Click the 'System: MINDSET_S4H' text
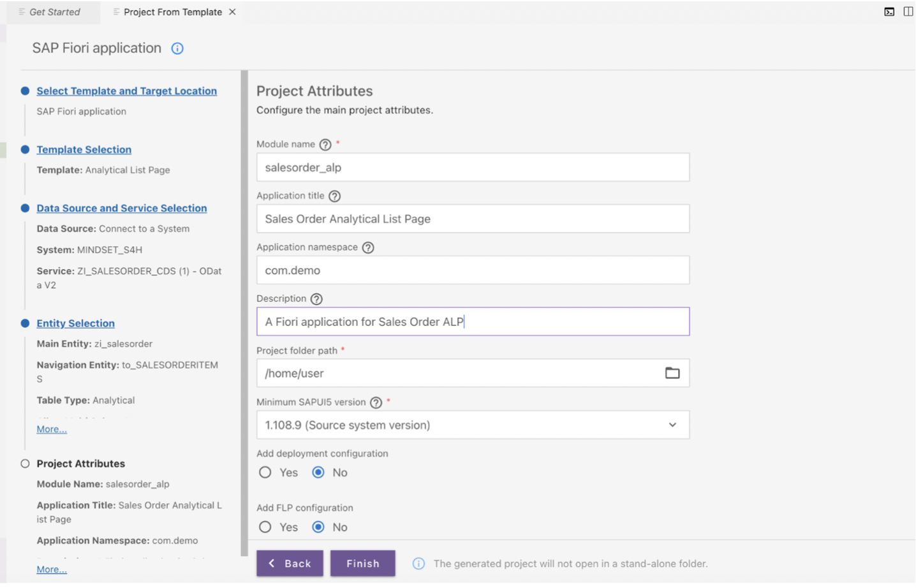This screenshot has height=588, width=916. (x=89, y=250)
